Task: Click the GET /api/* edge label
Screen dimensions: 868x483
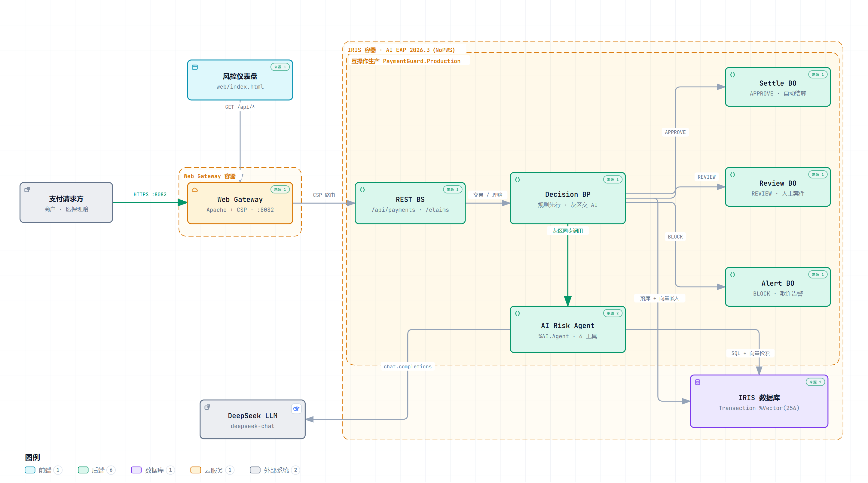Action: (x=240, y=107)
